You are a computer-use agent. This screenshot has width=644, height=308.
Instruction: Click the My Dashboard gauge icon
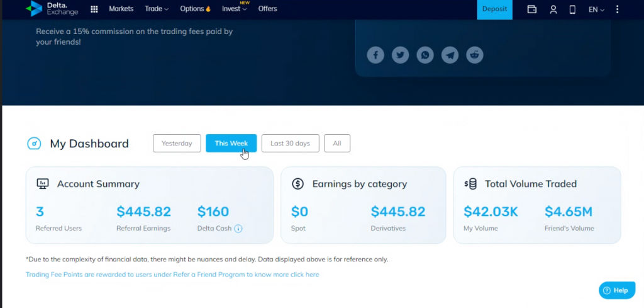tap(34, 144)
